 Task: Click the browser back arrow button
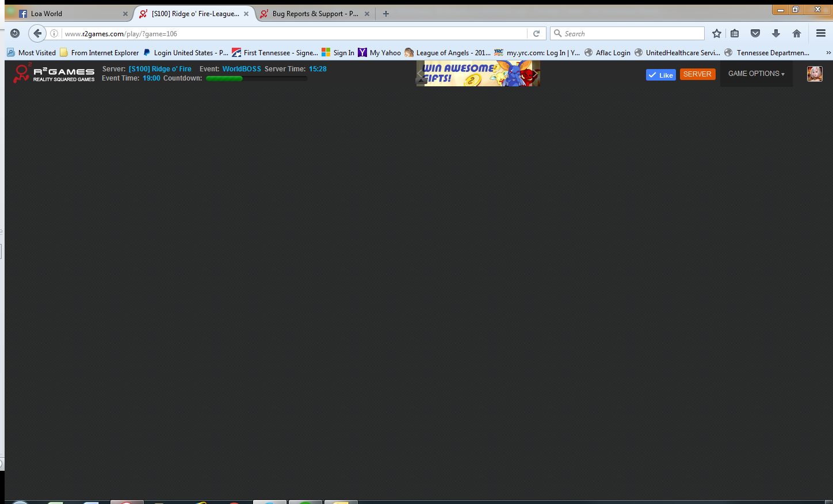coord(37,33)
